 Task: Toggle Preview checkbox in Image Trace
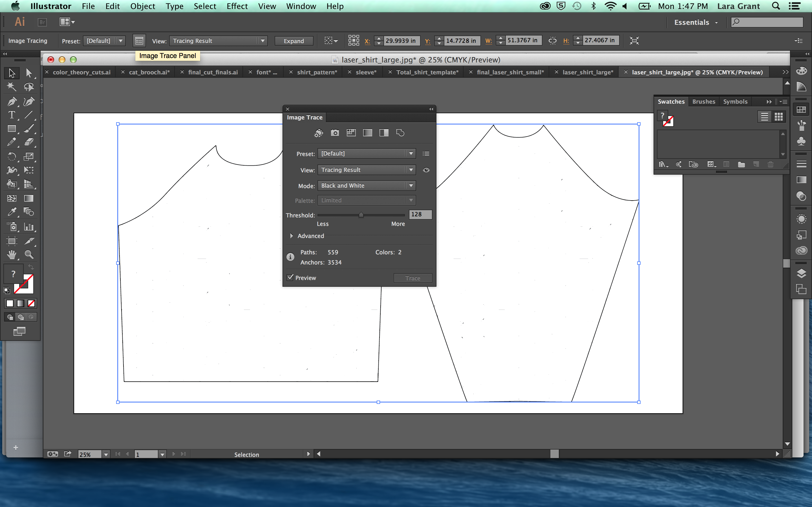point(290,277)
